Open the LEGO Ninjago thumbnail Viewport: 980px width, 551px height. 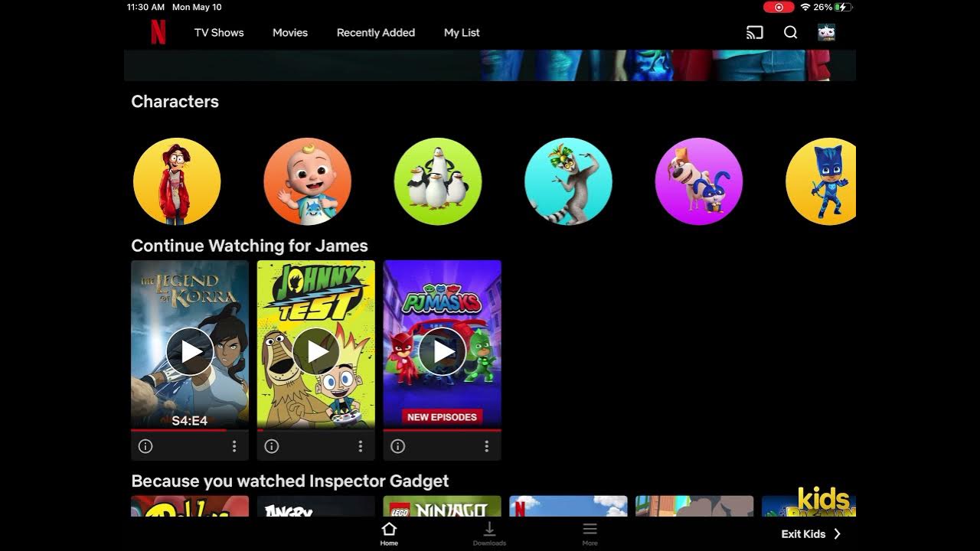tap(443, 507)
